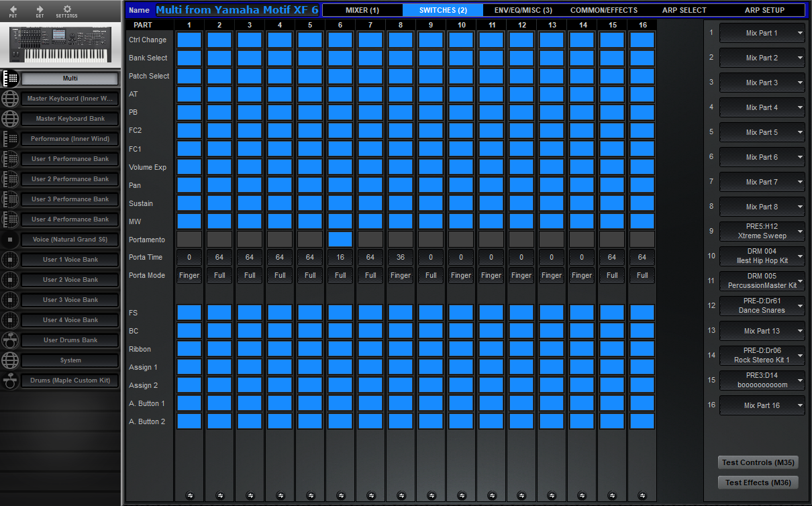Click the refresh icon below the Part 1 column
The image size is (812, 506).
click(x=189, y=495)
